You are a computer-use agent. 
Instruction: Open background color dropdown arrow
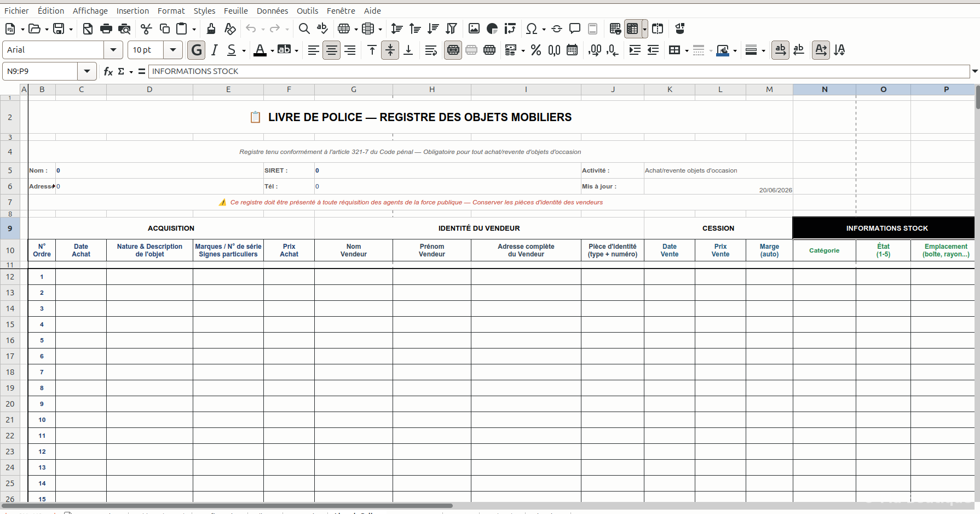click(297, 50)
